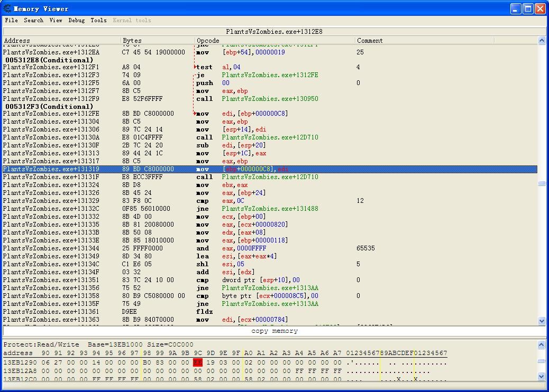Select the cmp eax,0C row at +131329
This screenshot has width=549, height=392.
click(x=270, y=201)
